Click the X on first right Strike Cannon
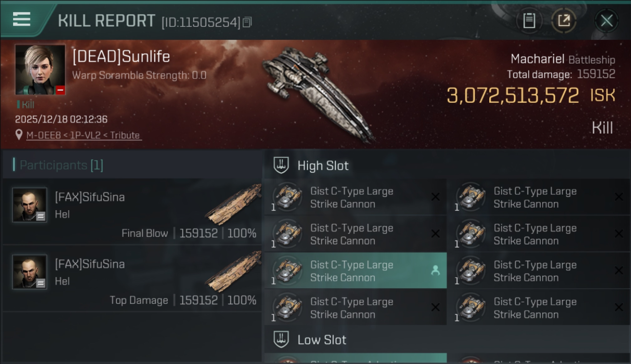Image resolution: width=631 pixels, height=364 pixels. coord(619,197)
